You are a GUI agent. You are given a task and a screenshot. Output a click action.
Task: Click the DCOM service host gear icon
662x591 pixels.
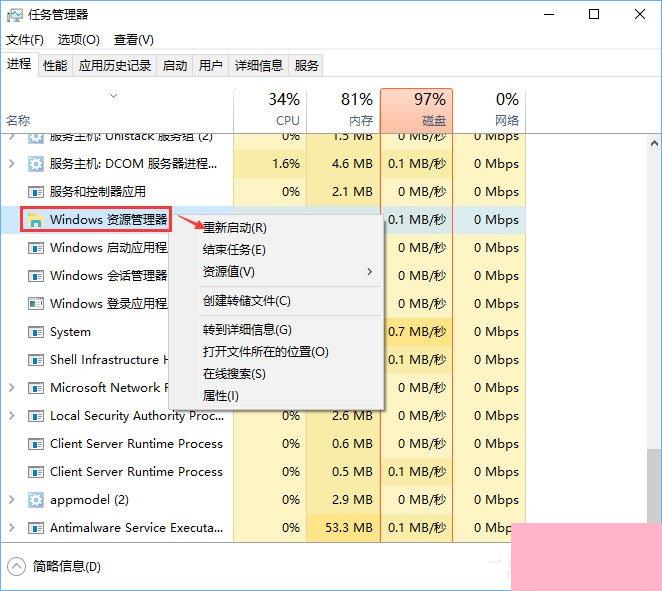[x=36, y=164]
